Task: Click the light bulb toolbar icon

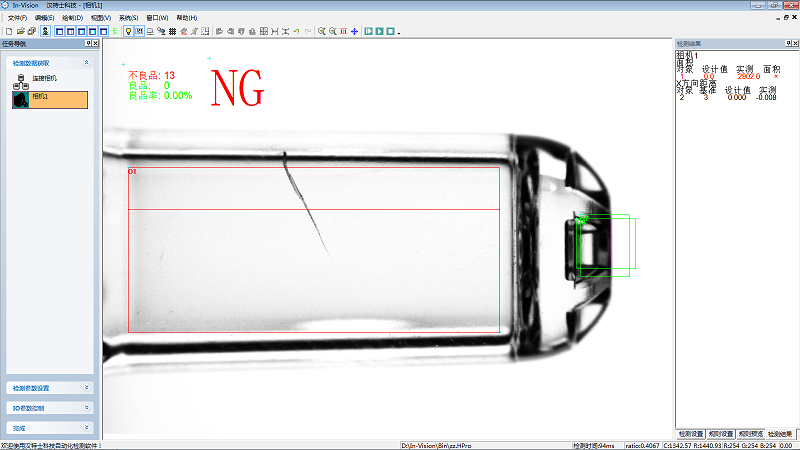Action: 128,31
